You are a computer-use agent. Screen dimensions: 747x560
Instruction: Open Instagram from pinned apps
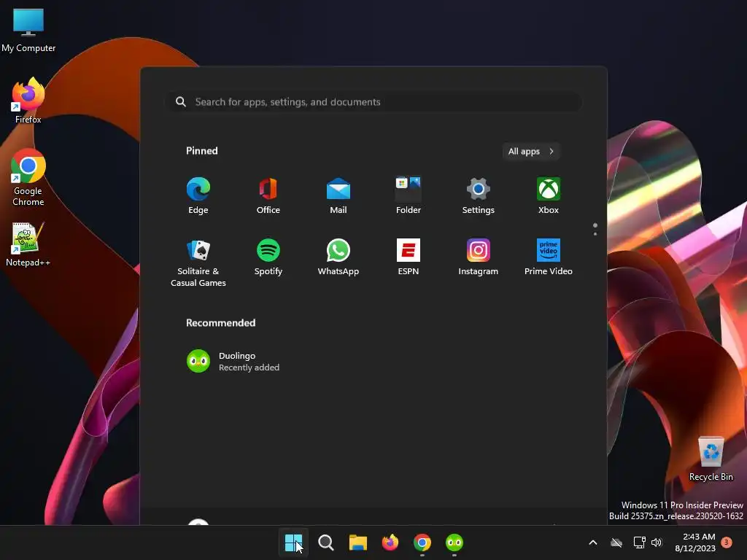479,257
